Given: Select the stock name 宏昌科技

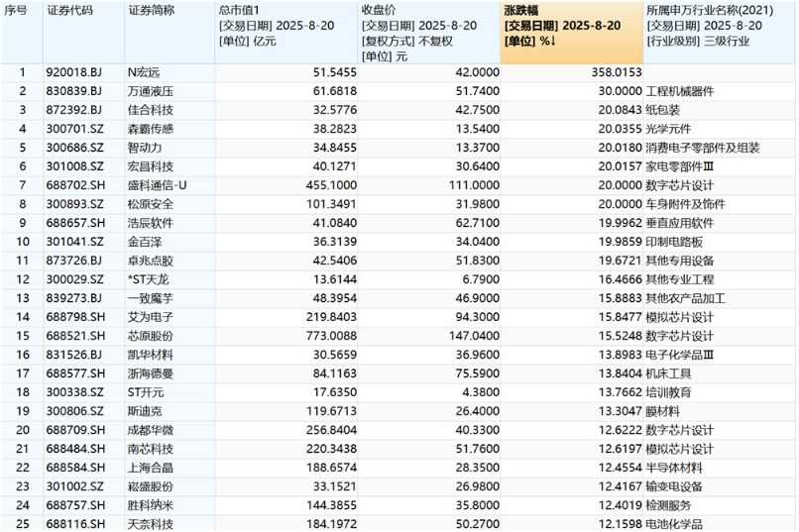Looking at the screenshot, I should coord(151,166).
